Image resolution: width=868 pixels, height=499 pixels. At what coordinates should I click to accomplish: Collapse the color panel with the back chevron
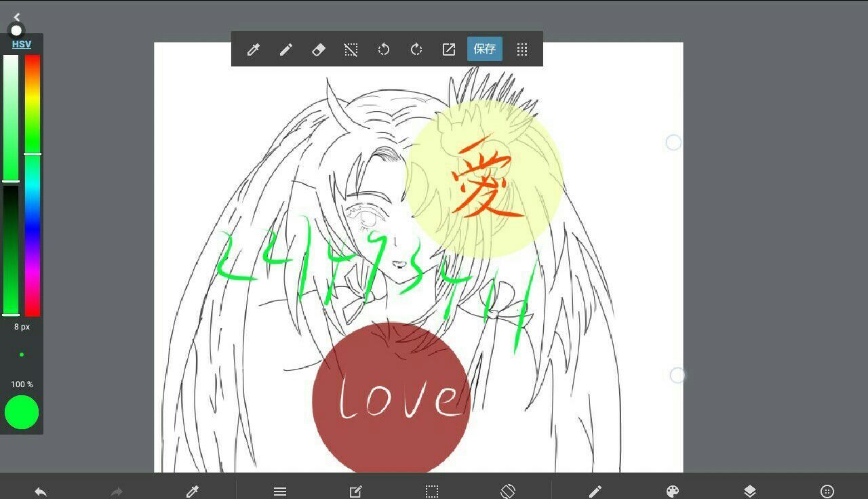17,17
